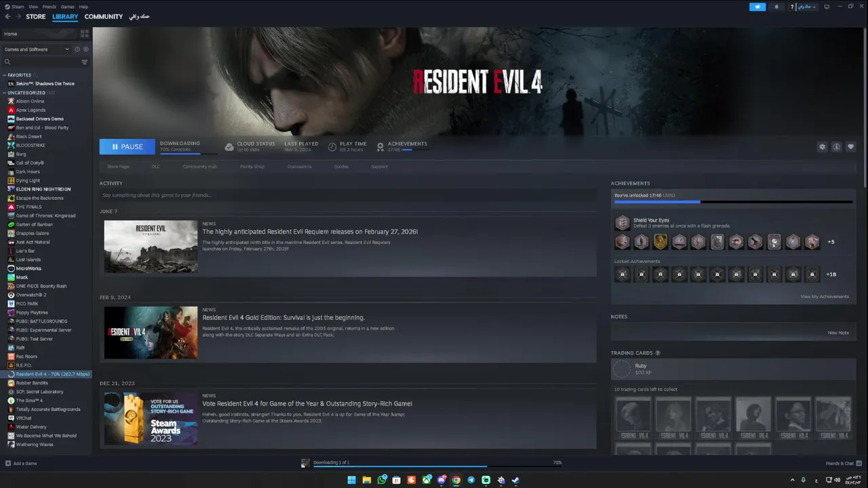Click the achievements progress bar
Screen dimensions: 868x488
click(733, 202)
